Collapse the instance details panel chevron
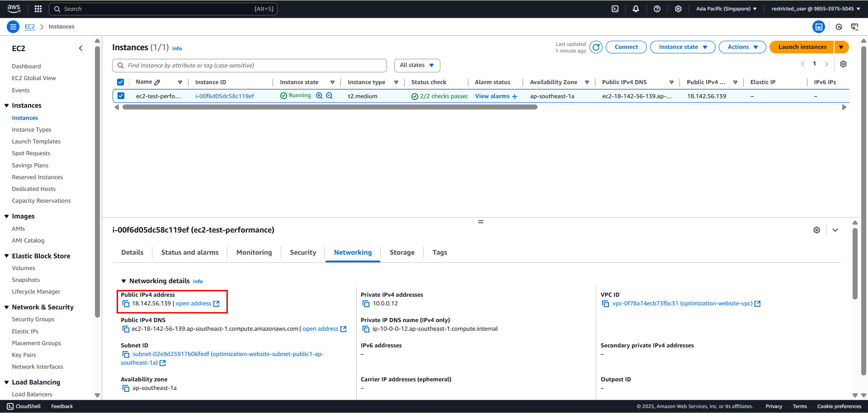Image resolution: width=868 pixels, height=413 pixels. click(835, 230)
